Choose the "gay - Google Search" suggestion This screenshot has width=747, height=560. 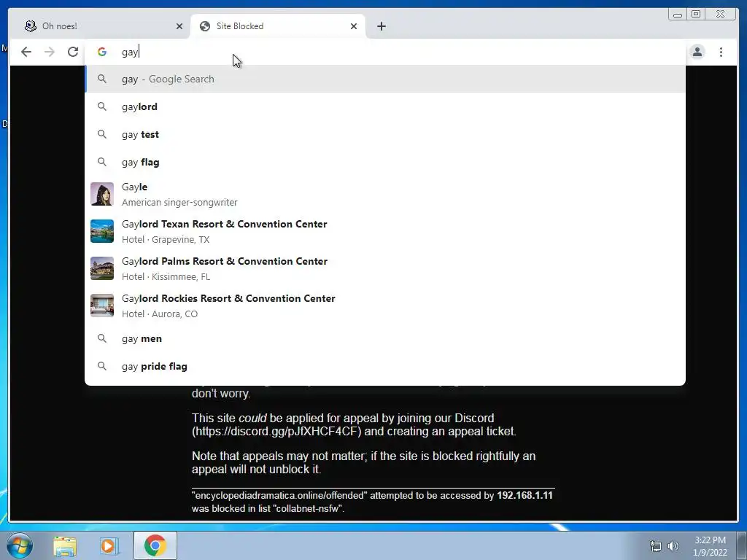[385, 79]
